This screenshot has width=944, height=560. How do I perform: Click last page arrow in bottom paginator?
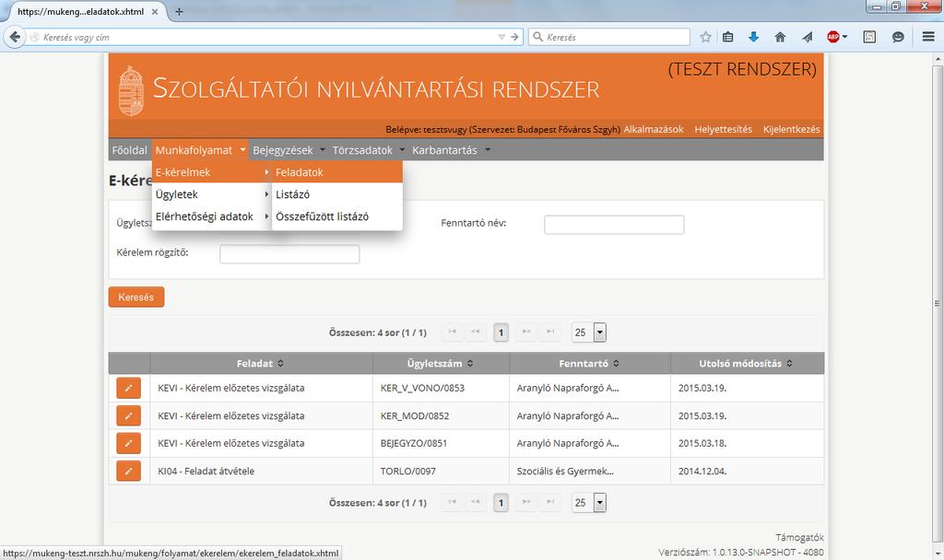(549, 502)
